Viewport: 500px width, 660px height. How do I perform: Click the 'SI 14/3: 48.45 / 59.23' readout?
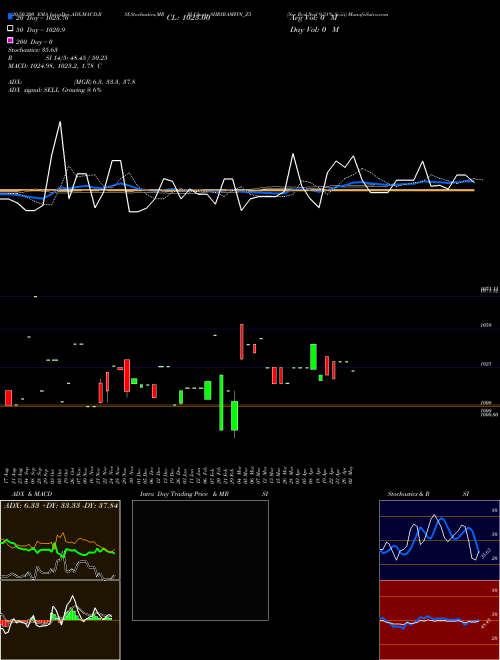tap(76, 58)
